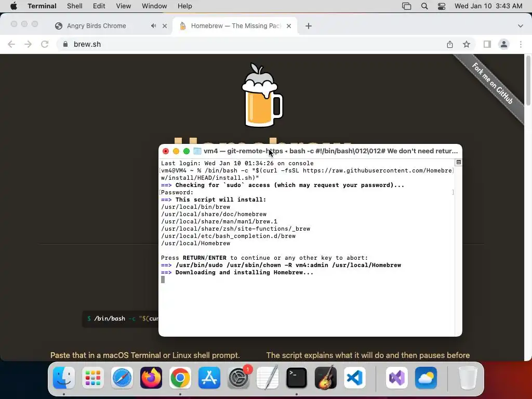Open the Terminal app menu

(x=42, y=6)
